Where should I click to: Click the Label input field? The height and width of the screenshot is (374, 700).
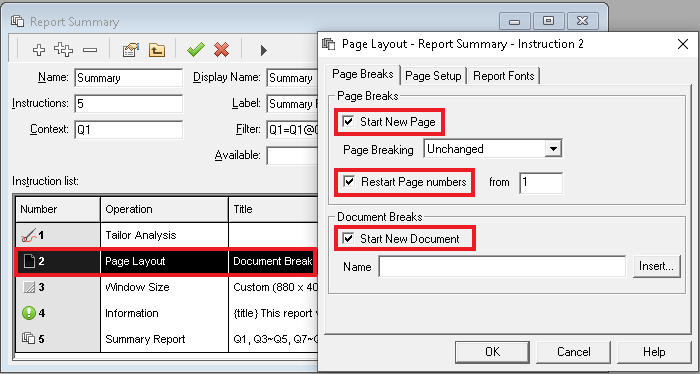292,104
